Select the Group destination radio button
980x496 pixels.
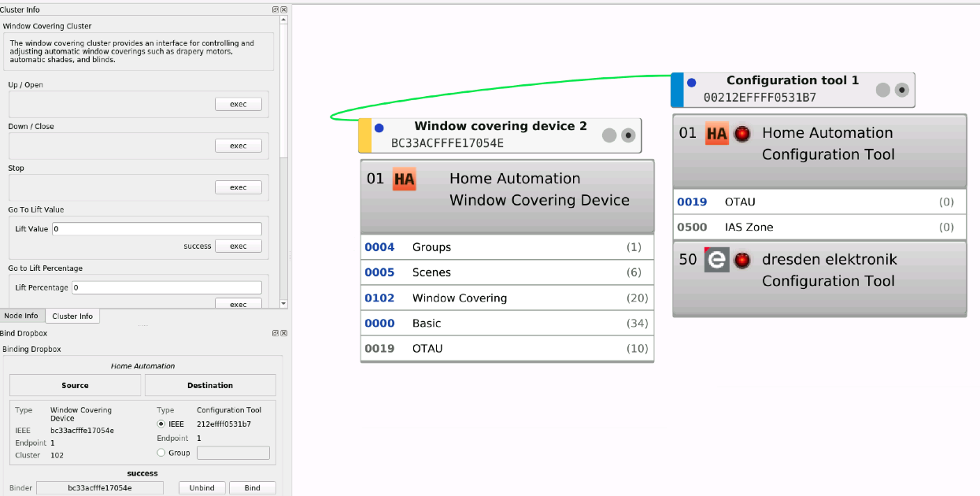point(162,453)
